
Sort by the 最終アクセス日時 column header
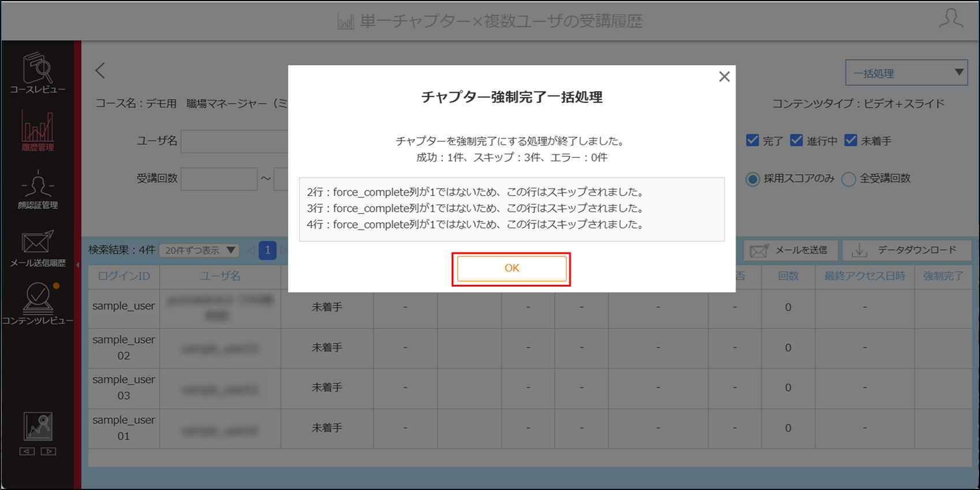pos(865,276)
